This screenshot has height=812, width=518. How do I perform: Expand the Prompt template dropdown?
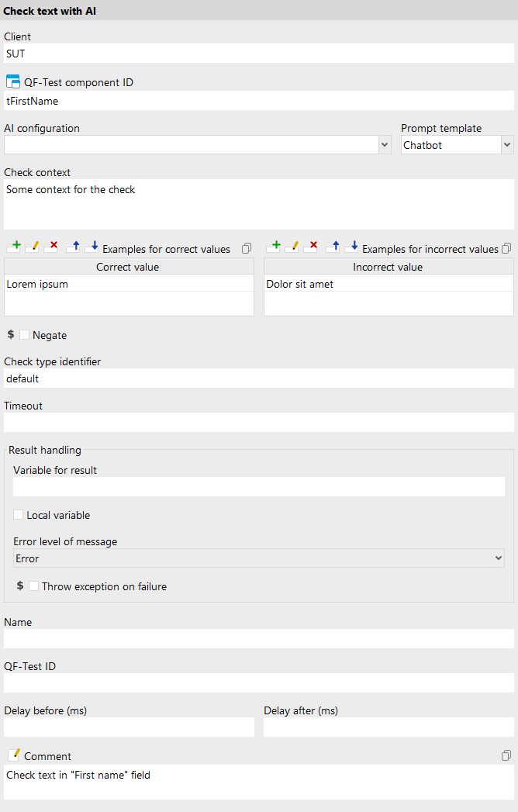coord(507,145)
